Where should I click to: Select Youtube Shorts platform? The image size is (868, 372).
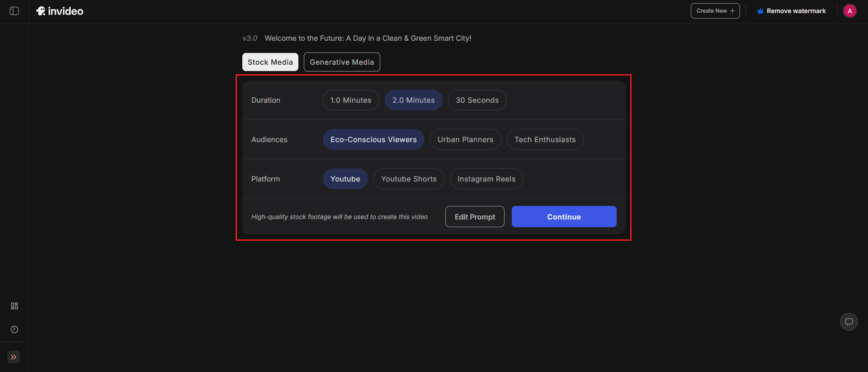tap(409, 179)
